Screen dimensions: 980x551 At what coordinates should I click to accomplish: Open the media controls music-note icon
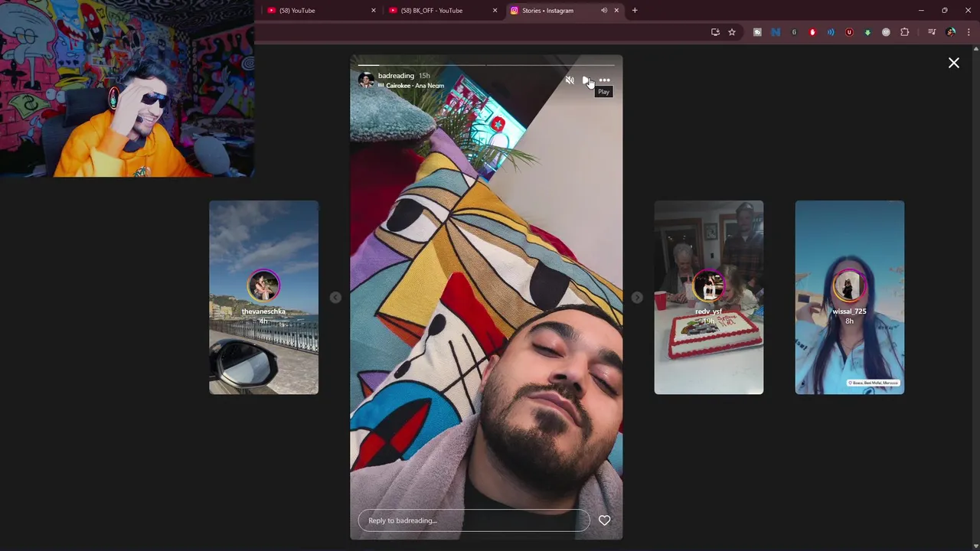(x=932, y=32)
